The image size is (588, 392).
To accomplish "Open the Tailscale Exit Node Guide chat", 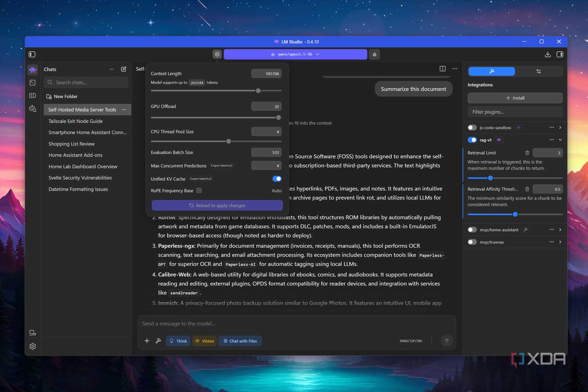I will point(76,121).
